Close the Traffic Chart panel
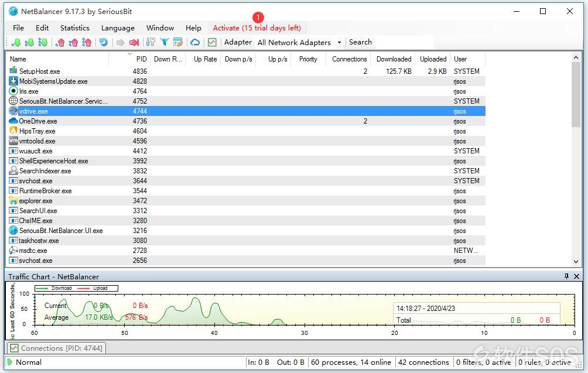 coord(577,276)
